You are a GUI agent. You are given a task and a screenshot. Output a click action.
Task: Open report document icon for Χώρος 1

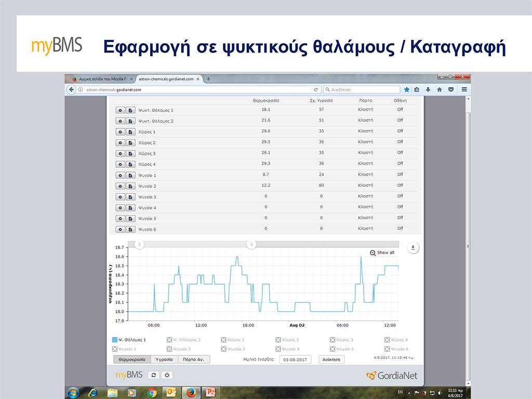pos(131,132)
